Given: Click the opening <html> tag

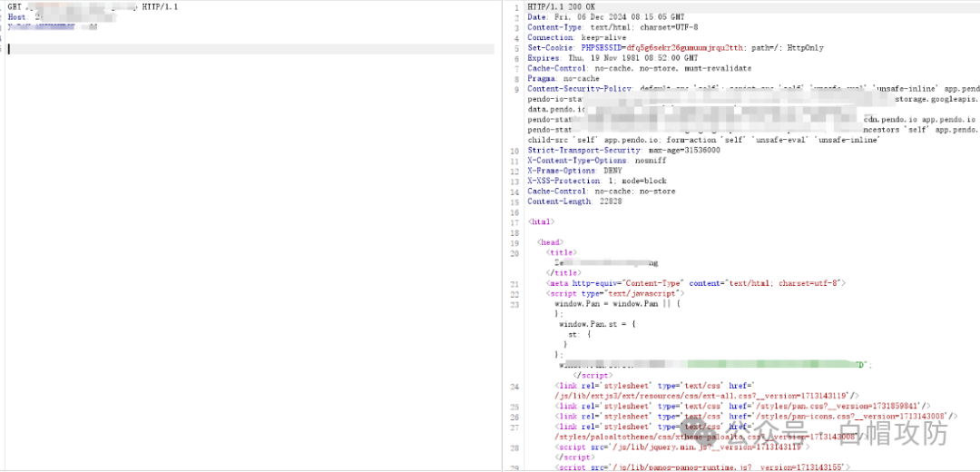Looking at the screenshot, I should pos(541,222).
